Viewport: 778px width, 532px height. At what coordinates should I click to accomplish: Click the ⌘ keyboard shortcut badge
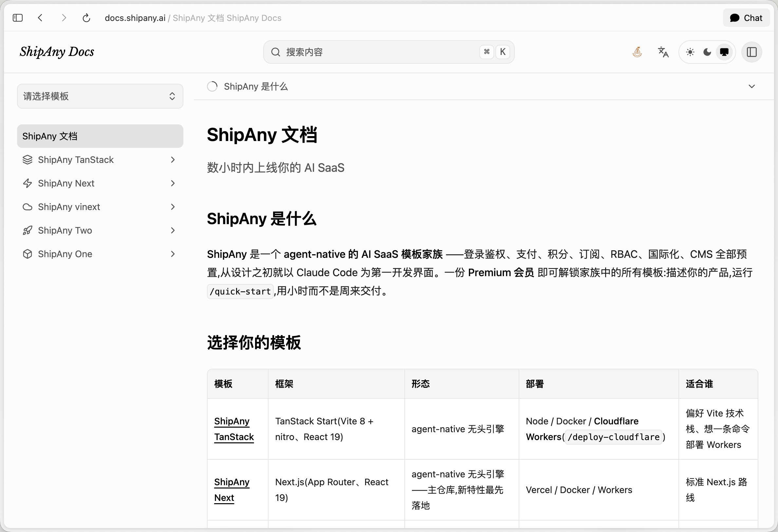click(487, 52)
